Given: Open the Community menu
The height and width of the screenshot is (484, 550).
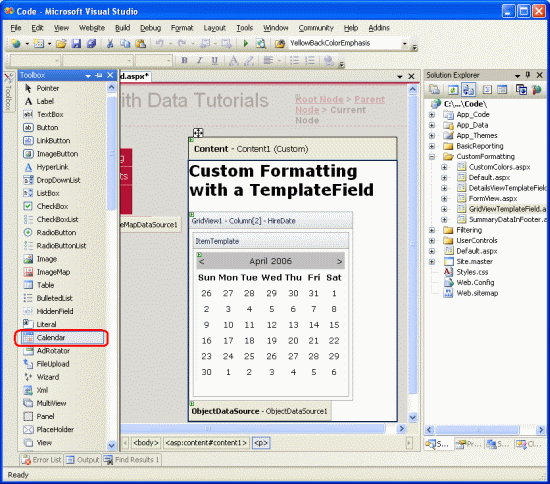Looking at the screenshot, I should (316, 28).
